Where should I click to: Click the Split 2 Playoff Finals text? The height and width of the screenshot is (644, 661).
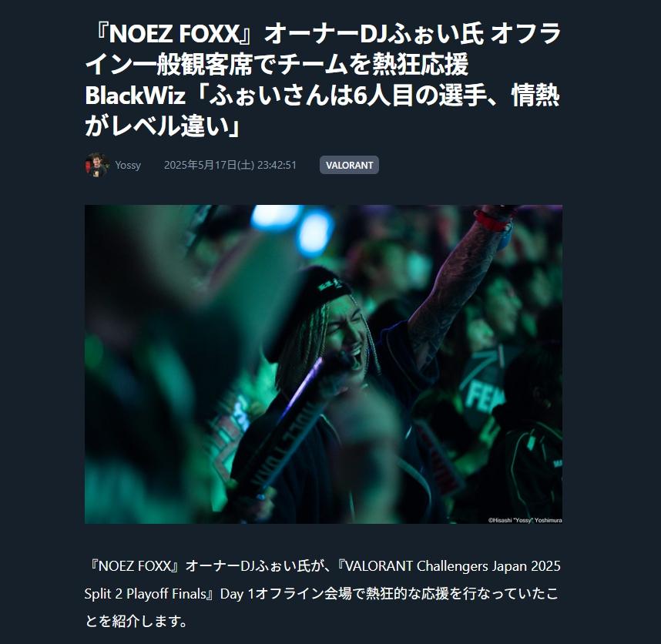pos(145,593)
